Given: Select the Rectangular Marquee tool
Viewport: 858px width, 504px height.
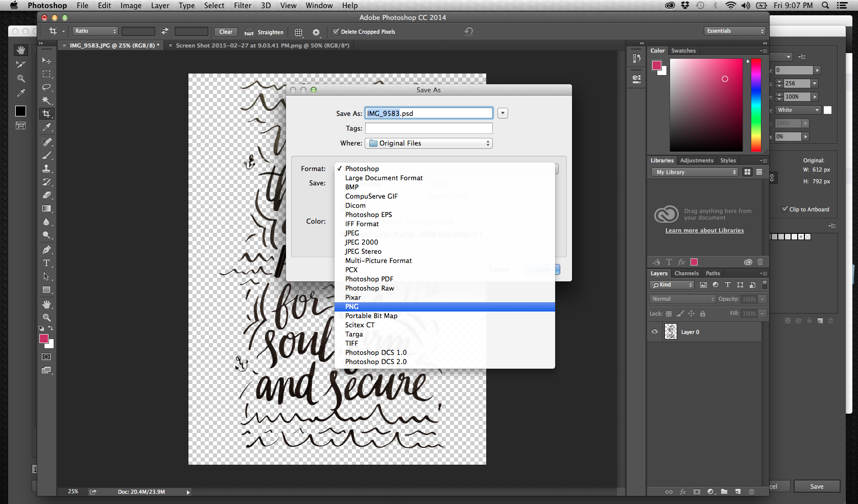Looking at the screenshot, I should [x=46, y=74].
